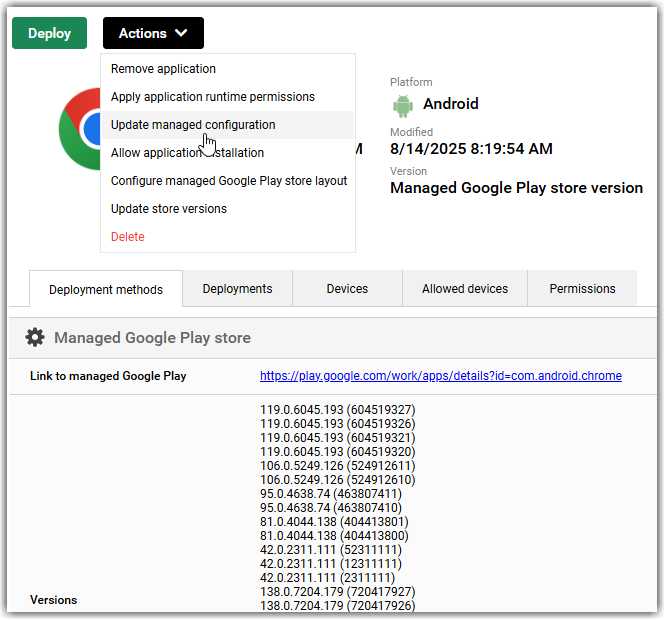
Task: Select version 95.0.4638.74 (463807410)
Action: coord(331,508)
